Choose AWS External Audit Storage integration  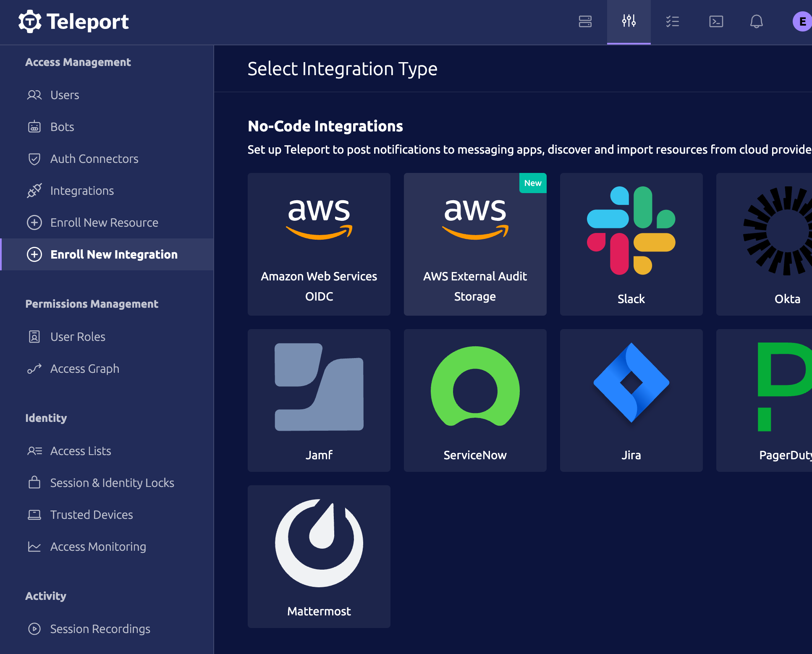475,244
